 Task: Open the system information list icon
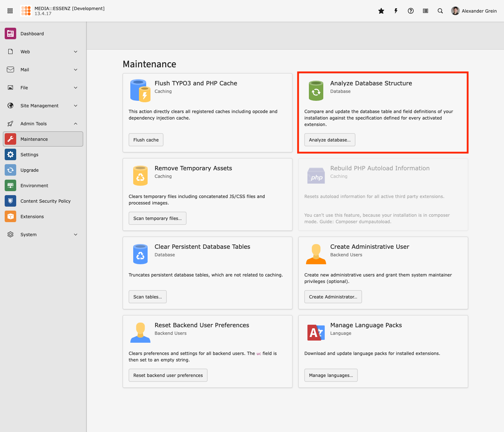click(426, 11)
